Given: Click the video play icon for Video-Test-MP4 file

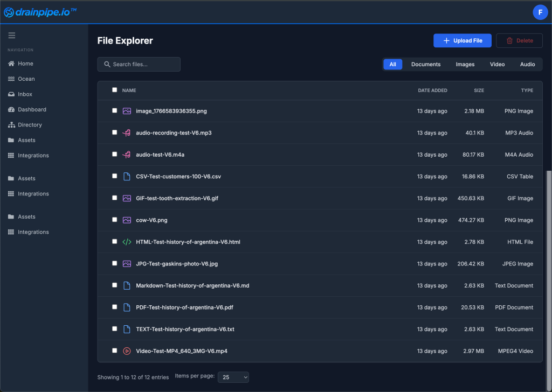Looking at the screenshot, I should pyautogui.click(x=127, y=351).
